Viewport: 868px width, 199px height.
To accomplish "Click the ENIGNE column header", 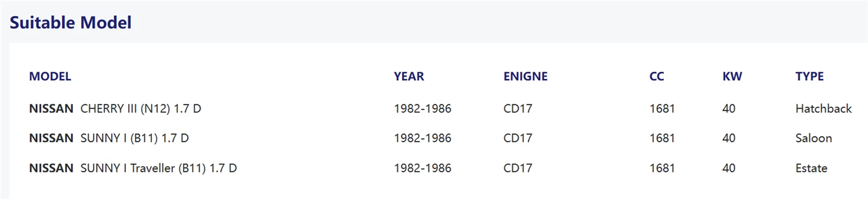I will coord(525,76).
